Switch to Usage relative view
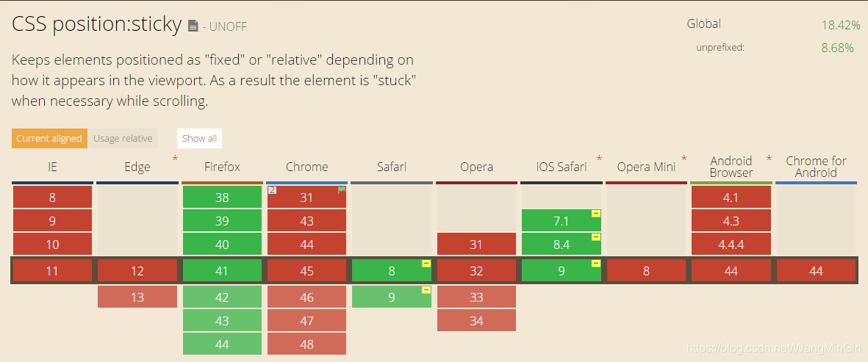Viewport: 868px width, 362px height. pyautogui.click(x=123, y=138)
